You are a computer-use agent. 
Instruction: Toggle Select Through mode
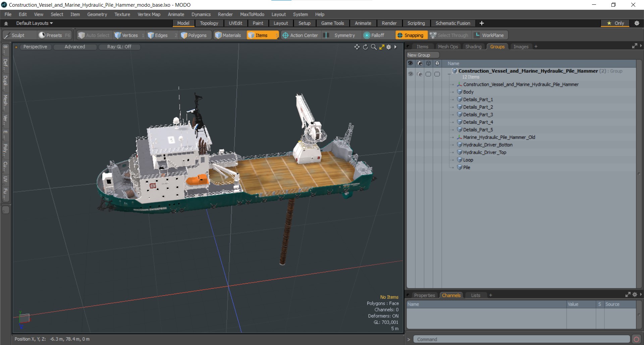[x=449, y=35]
